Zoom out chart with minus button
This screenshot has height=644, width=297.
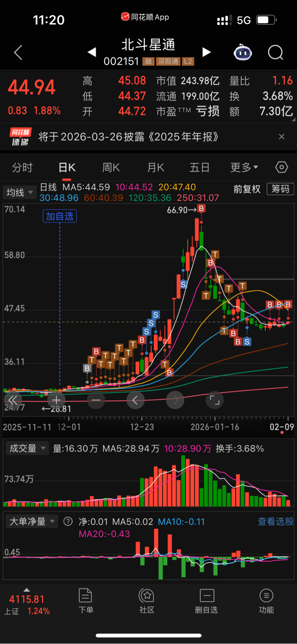(x=96, y=400)
